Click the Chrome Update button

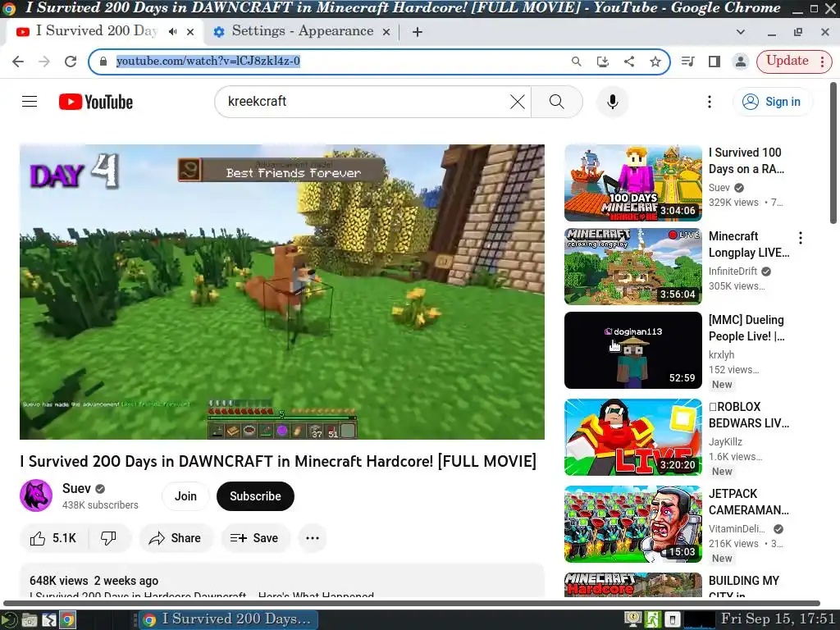(x=787, y=61)
